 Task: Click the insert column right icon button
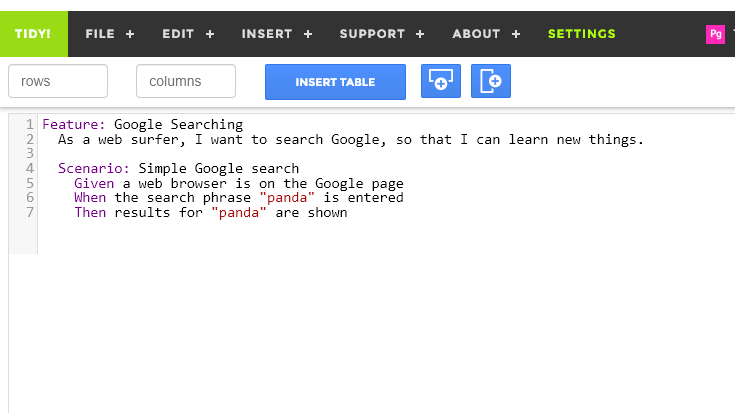[x=490, y=82]
